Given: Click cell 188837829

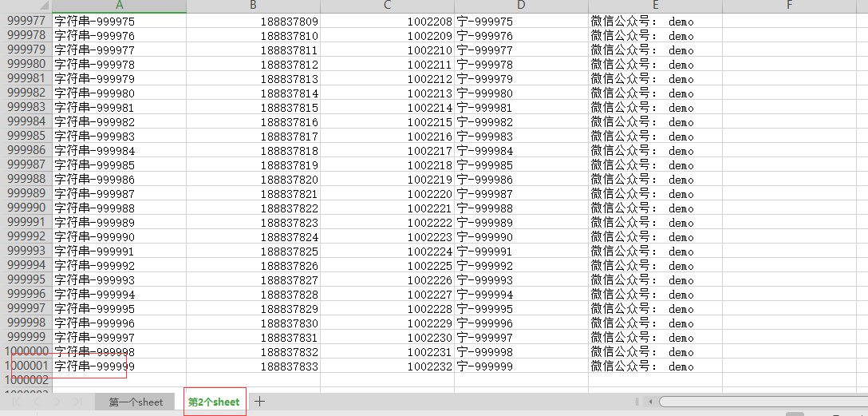Looking at the screenshot, I should pyautogui.click(x=253, y=308).
